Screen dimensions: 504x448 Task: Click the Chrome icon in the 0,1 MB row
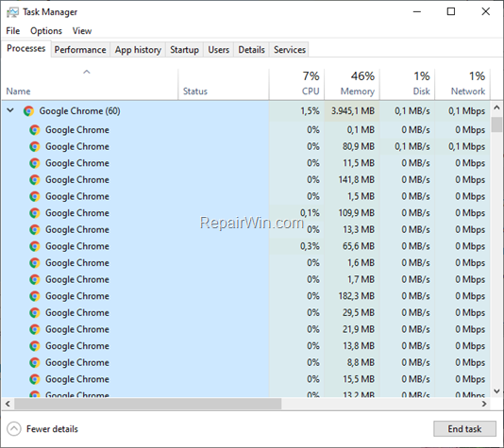(x=35, y=130)
